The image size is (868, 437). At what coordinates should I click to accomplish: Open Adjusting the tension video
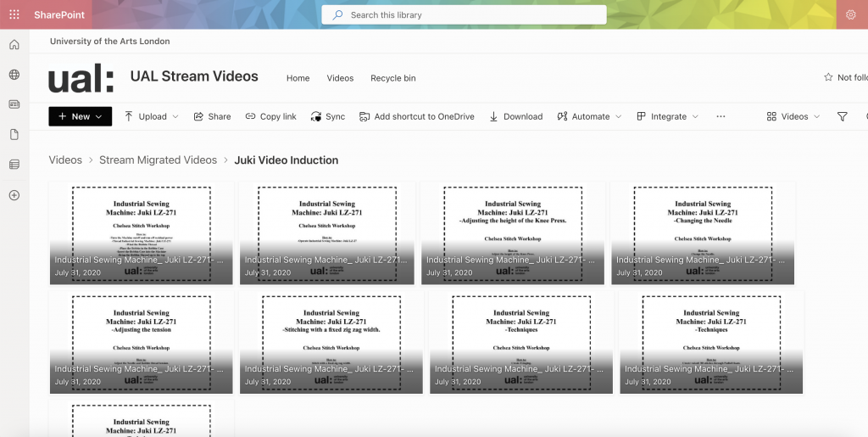[x=142, y=342]
